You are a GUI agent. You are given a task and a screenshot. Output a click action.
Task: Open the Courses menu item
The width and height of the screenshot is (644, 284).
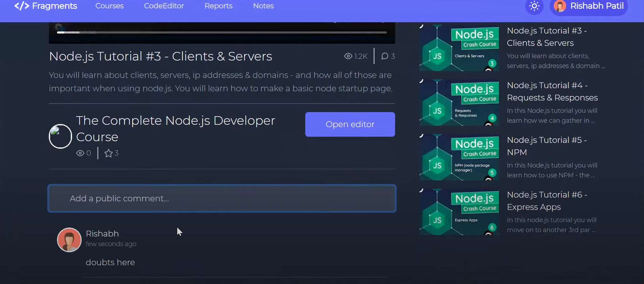pyautogui.click(x=109, y=6)
